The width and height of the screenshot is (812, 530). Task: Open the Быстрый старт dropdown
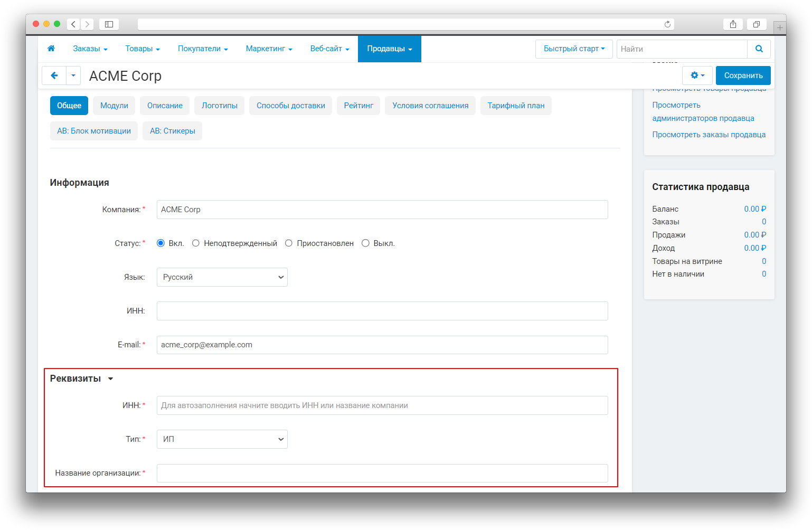pyautogui.click(x=574, y=49)
